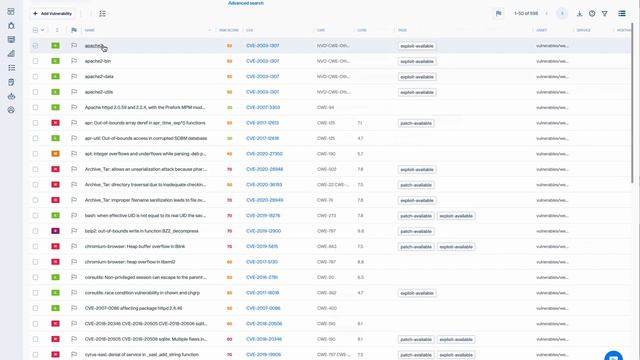
Task: Toggle the checkbox for the apache2 row
Action: [x=36, y=46]
